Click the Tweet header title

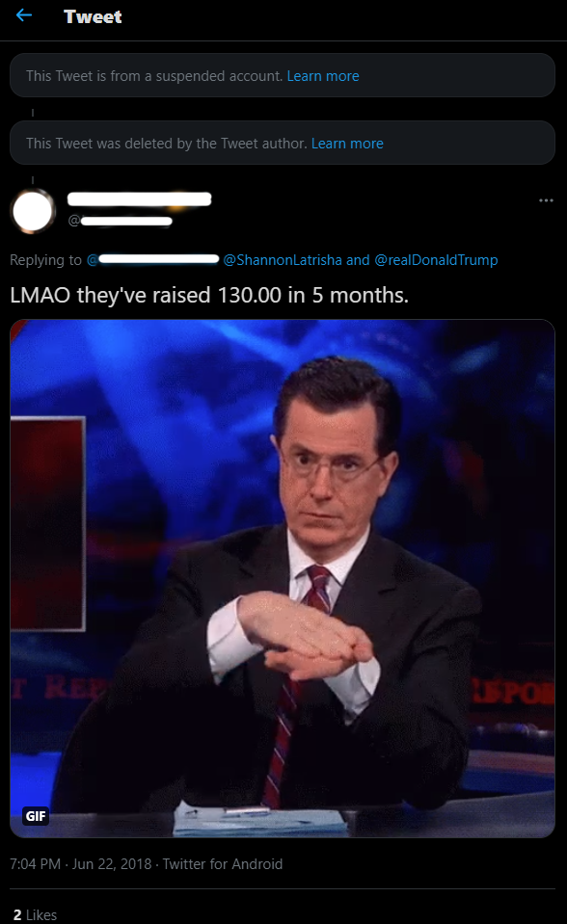tap(93, 16)
